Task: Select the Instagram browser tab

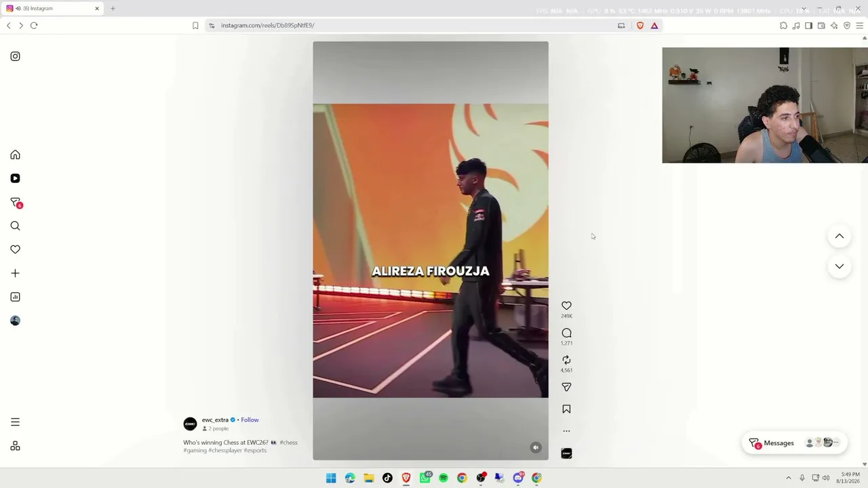Action: [x=53, y=8]
